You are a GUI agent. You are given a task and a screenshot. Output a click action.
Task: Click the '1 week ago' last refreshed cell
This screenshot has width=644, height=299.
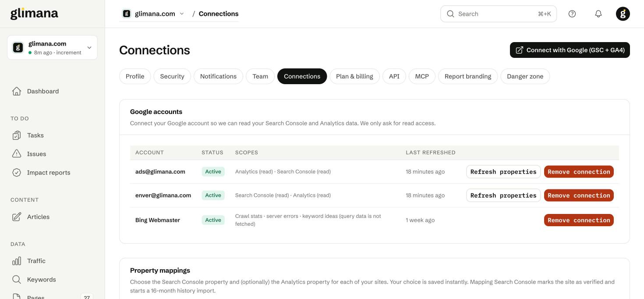tap(420, 220)
